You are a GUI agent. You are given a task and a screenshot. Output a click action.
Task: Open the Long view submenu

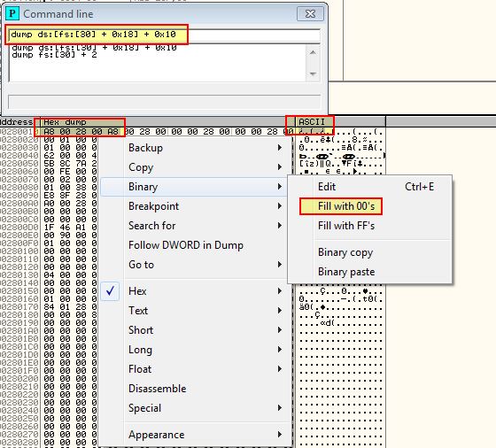coord(196,350)
